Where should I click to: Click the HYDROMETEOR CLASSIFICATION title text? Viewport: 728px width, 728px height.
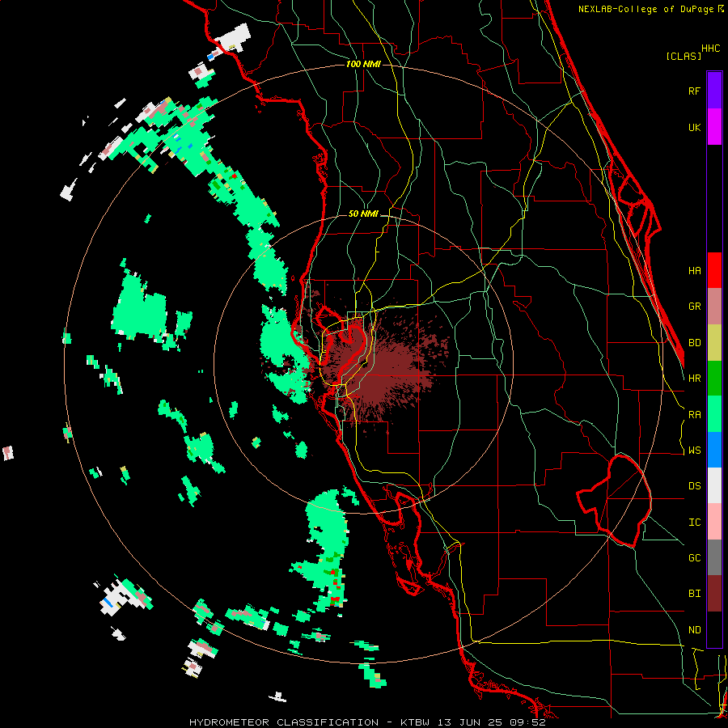[284, 722]
